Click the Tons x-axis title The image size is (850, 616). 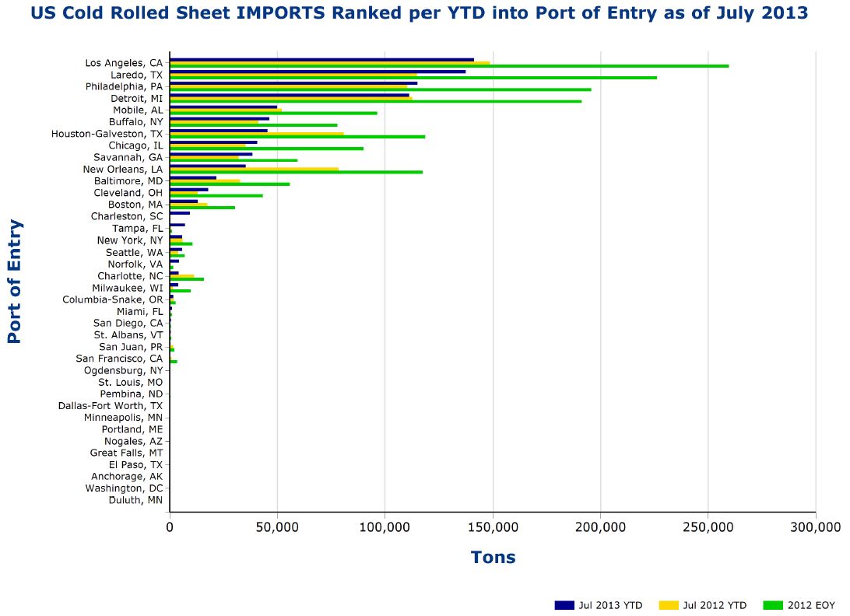tap(493, 557)
